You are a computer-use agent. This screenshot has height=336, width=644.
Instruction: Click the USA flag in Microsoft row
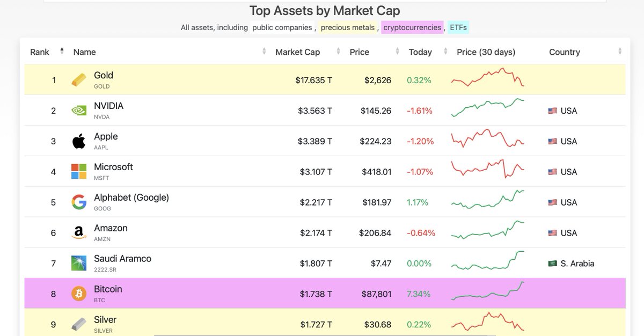click(552, 172)
